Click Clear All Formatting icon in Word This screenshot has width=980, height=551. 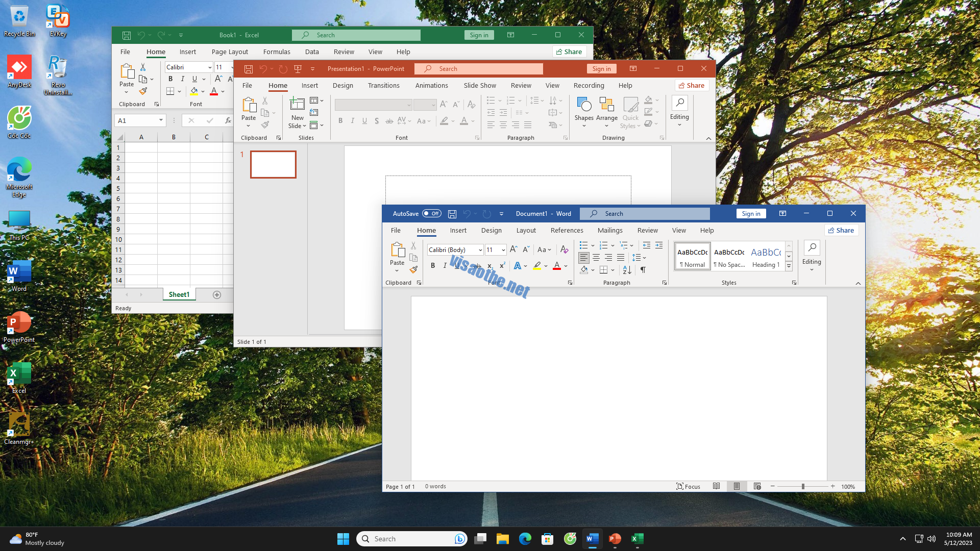point(564,249)
